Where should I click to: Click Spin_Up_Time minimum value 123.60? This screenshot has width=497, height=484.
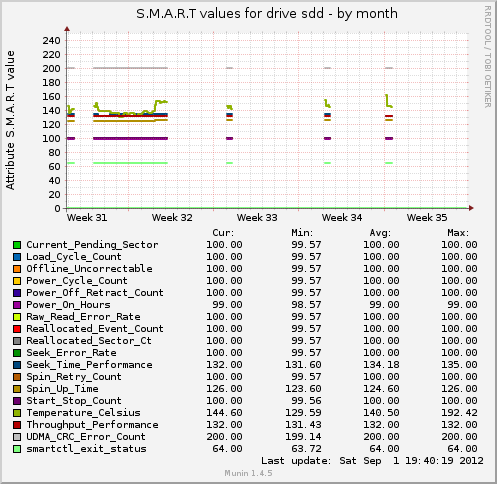(303, 389)
